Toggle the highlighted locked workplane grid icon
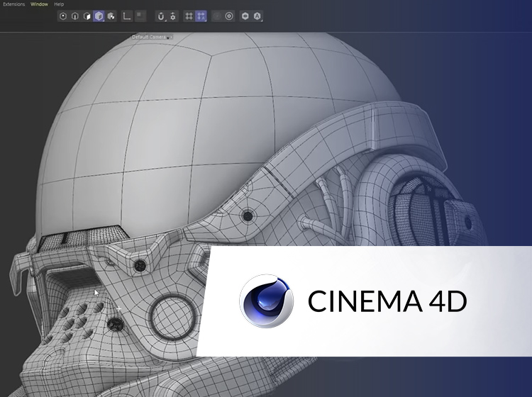This screenshot has width=532, height=397. pos(201,16)
